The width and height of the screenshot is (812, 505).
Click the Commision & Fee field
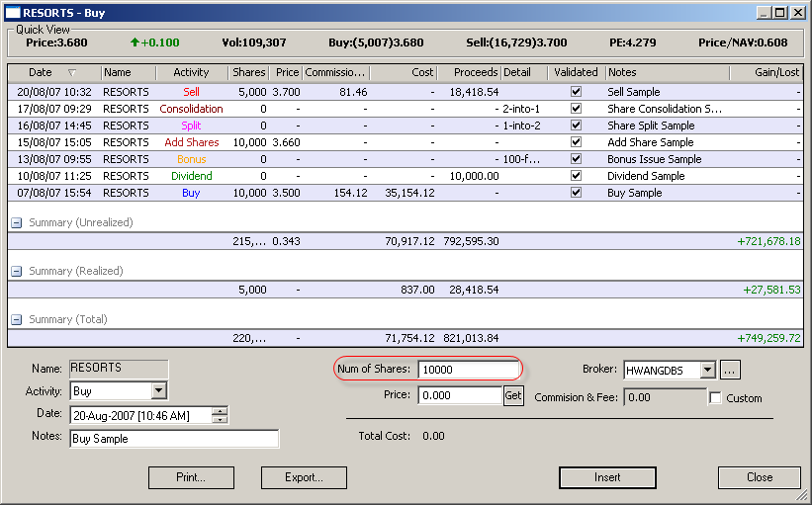pyautogui.click(x=665, y=397)
